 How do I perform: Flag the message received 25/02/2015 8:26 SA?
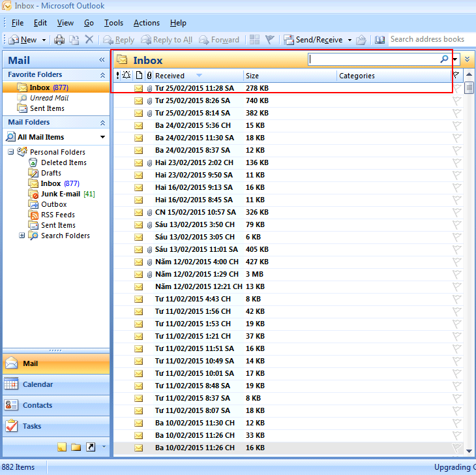click(456, 100)
